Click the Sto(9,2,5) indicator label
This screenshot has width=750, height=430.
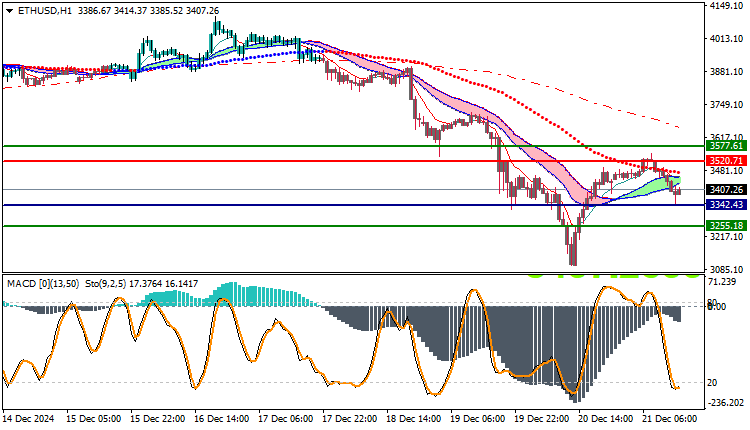(x=106, y=284)
